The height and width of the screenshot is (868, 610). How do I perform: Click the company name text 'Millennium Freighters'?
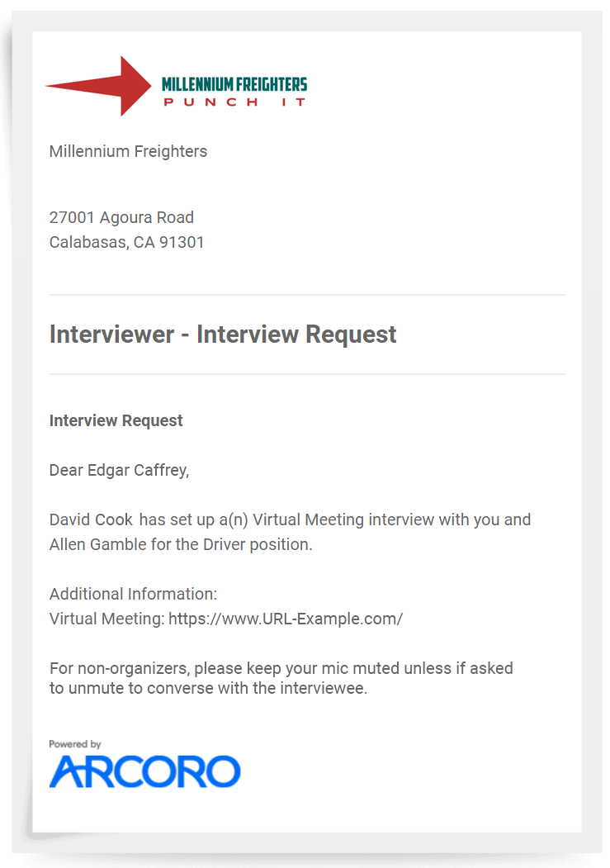point(128,151)
